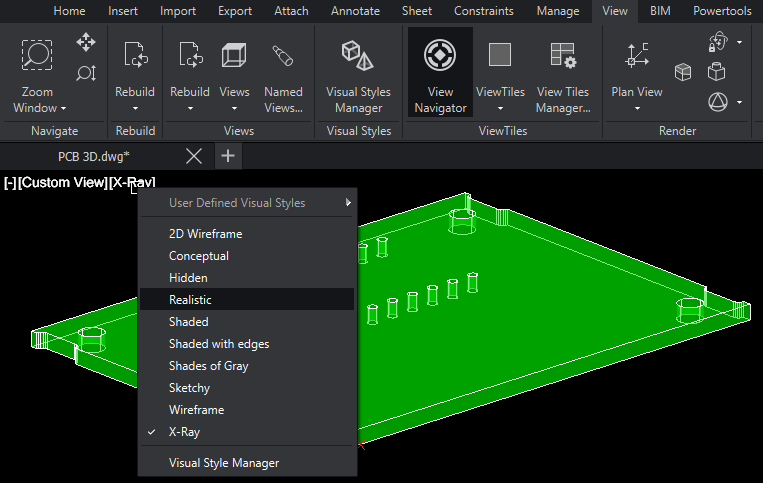Image resolution: width=763 pixels, height=483 pixels.
Task: Click Visual Style Manager in the menu
Action: pos(224,463)
